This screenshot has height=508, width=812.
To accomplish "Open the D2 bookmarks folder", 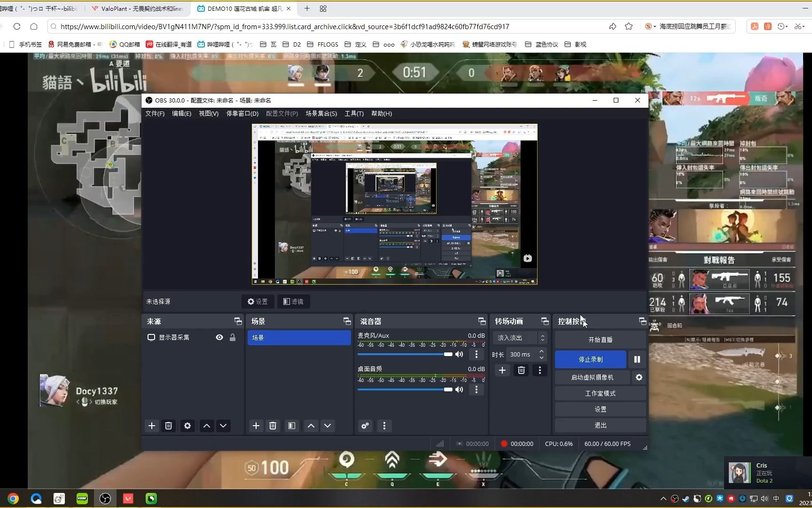I will click(292, 44).
